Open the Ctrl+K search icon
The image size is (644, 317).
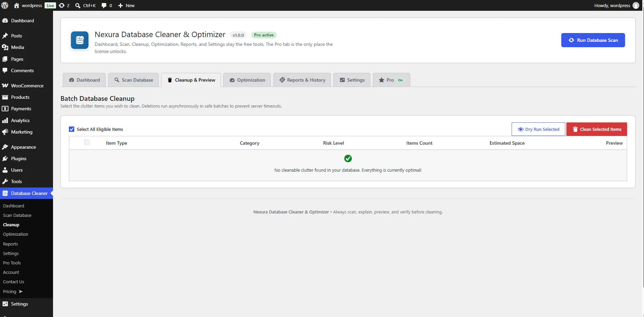(x=78, y=5)
